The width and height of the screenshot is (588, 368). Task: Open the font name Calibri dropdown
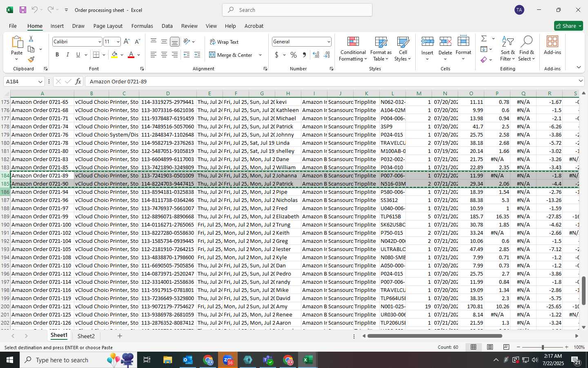pyautogui.click(x=99, y=42)
